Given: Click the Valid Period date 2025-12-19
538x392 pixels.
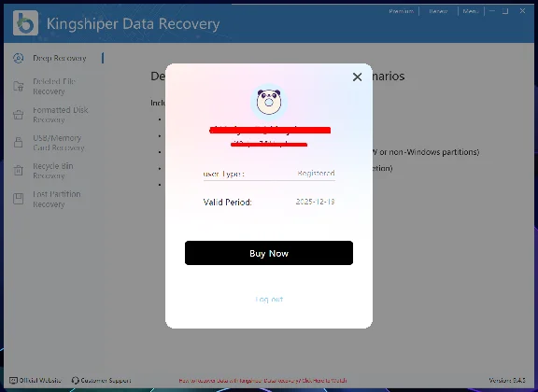Looking at the screenshot, I should [x=315, y=202].
